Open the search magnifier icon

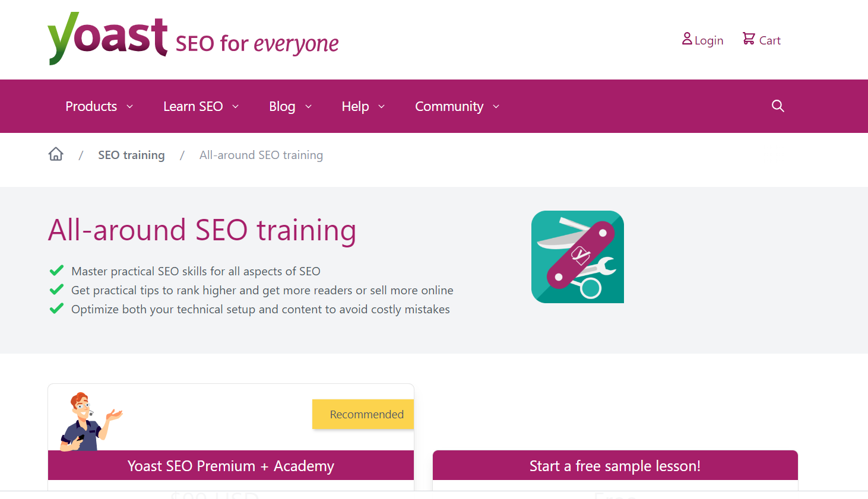pos(778,106)
